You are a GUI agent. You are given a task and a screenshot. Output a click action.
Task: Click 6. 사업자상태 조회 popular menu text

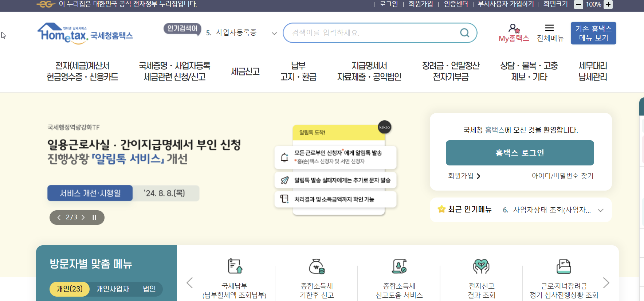pyautogui.click(x=547, y=210)
